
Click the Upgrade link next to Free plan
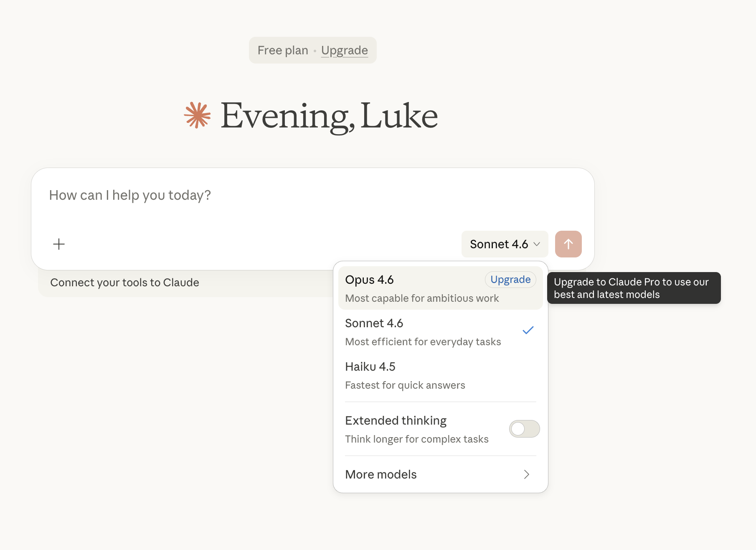[344, 50]
